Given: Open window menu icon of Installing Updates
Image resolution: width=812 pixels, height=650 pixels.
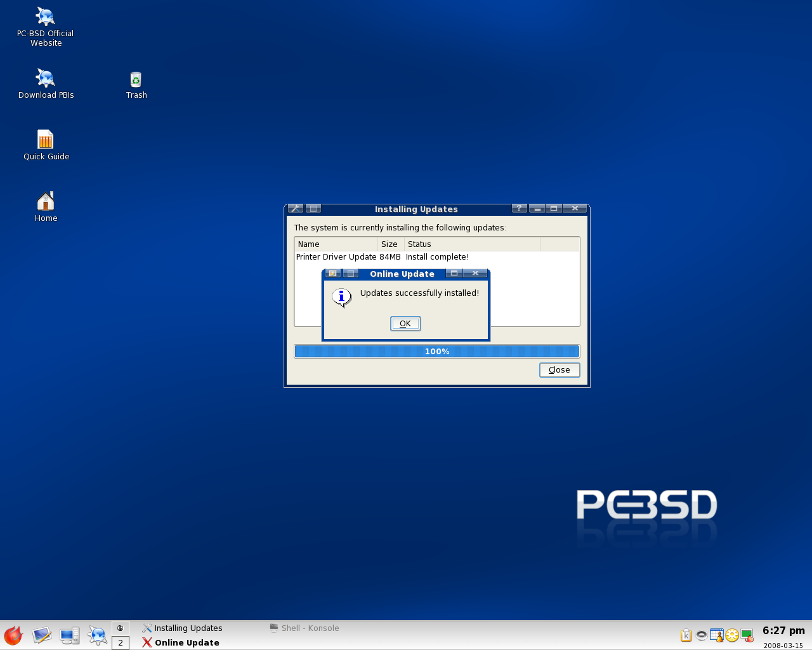Looking at the screenshot, I should (296, 209).
